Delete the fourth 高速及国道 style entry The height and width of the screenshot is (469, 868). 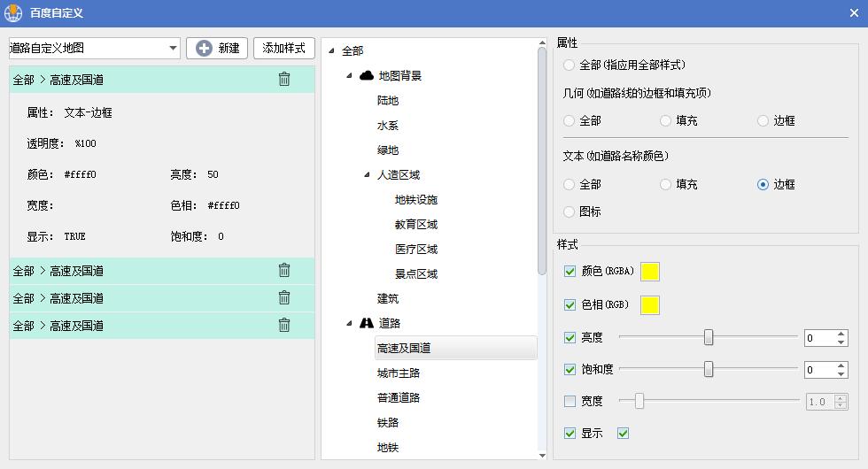(284, 326)
